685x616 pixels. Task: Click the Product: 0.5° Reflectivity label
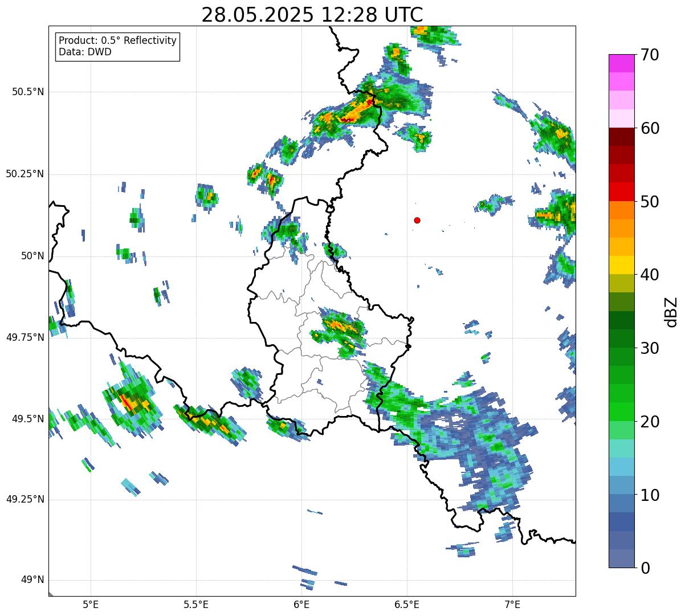[117, 41]
